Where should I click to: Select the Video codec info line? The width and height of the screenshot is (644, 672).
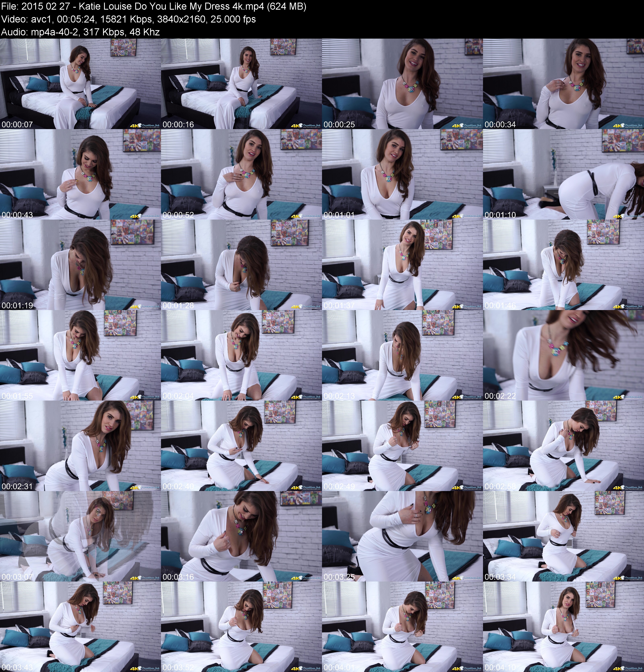pos(128,19)
